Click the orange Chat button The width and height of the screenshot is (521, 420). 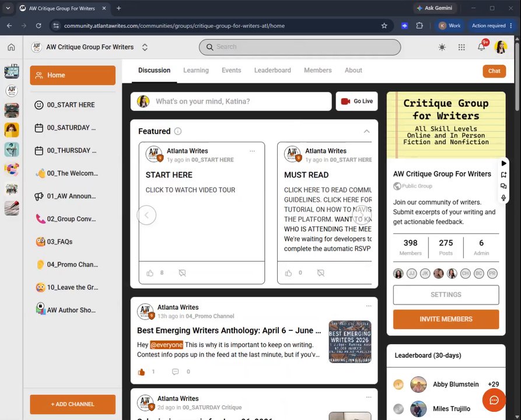494,71
